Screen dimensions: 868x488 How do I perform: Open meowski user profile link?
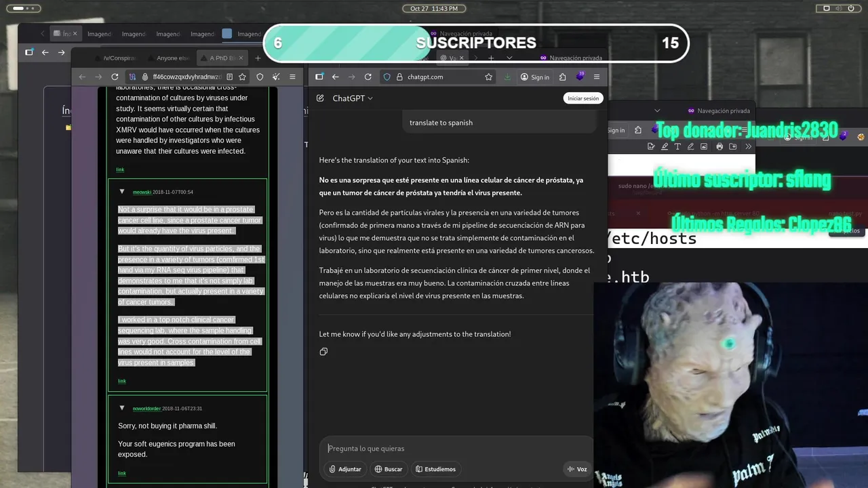click(x=142, y=192)
